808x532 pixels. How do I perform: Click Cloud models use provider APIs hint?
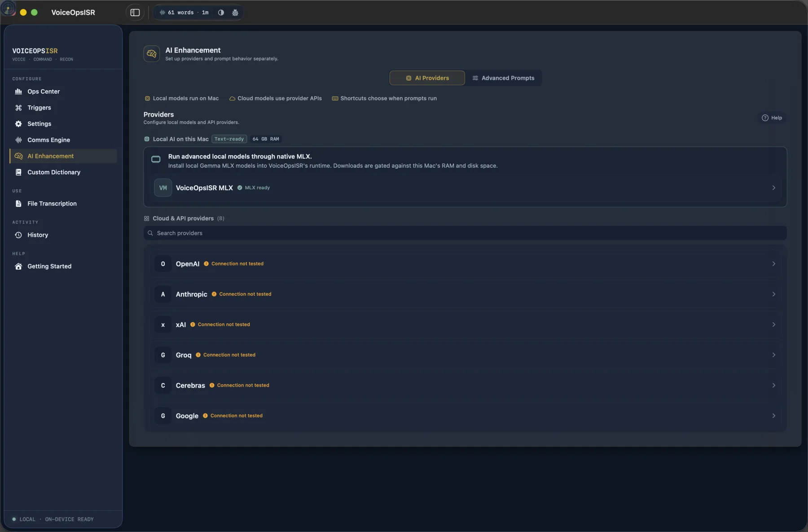(276, 99)
